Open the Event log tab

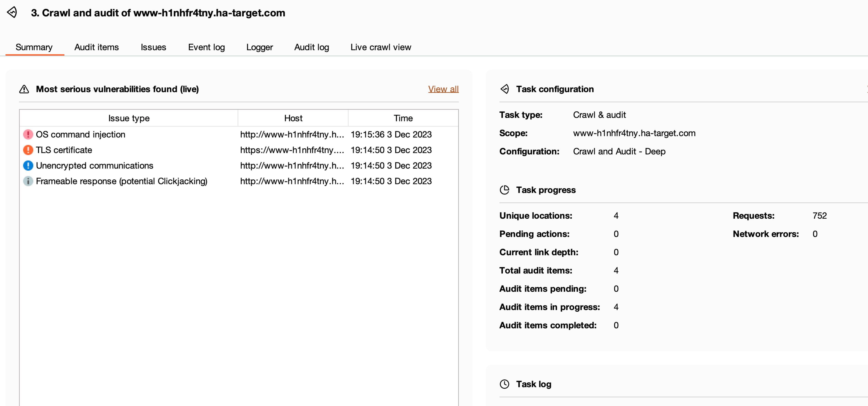(x=206, y=47)
